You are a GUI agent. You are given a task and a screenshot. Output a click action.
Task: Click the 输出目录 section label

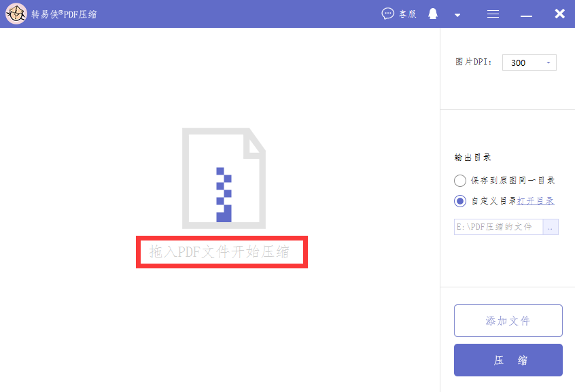(x=472, y=158)
